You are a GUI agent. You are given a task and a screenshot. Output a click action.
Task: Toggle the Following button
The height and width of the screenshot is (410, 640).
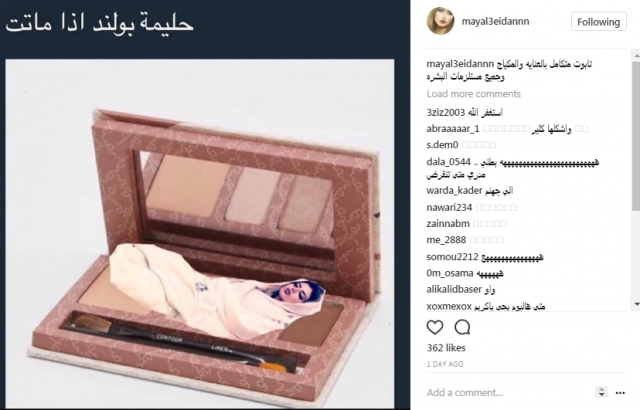pyautogui.click(x=598, y=22)
